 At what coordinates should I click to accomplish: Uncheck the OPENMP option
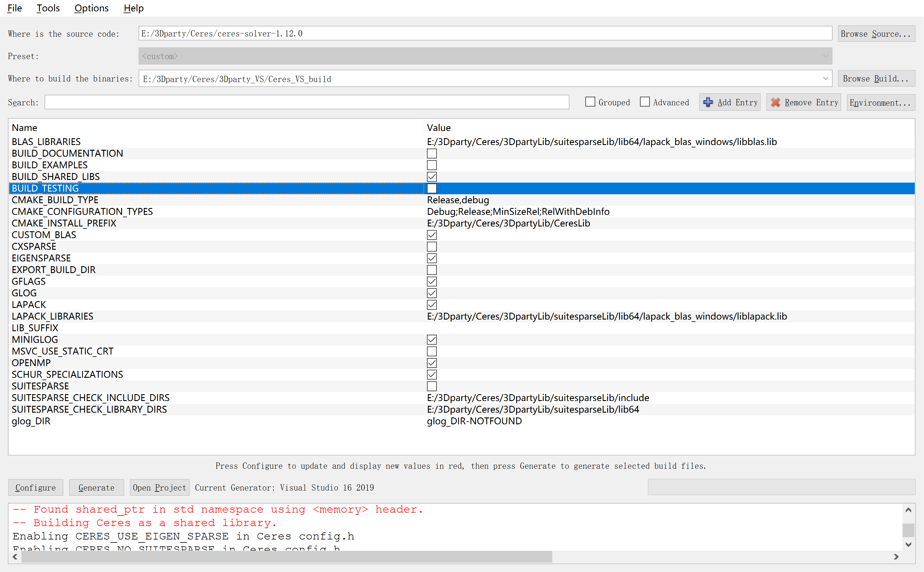tap(431, 363)
